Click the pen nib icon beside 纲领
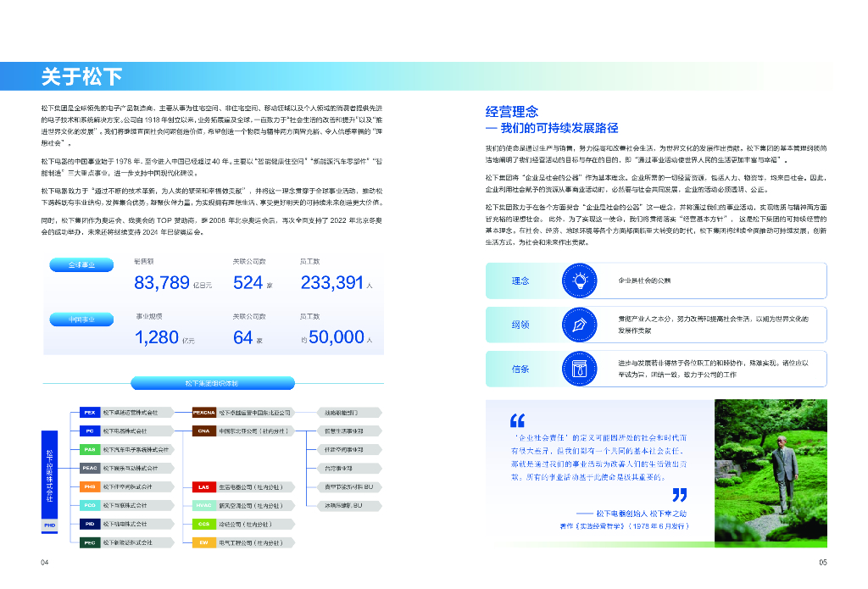The width and height of the screenshot is (868, 589). pos(579,325)
